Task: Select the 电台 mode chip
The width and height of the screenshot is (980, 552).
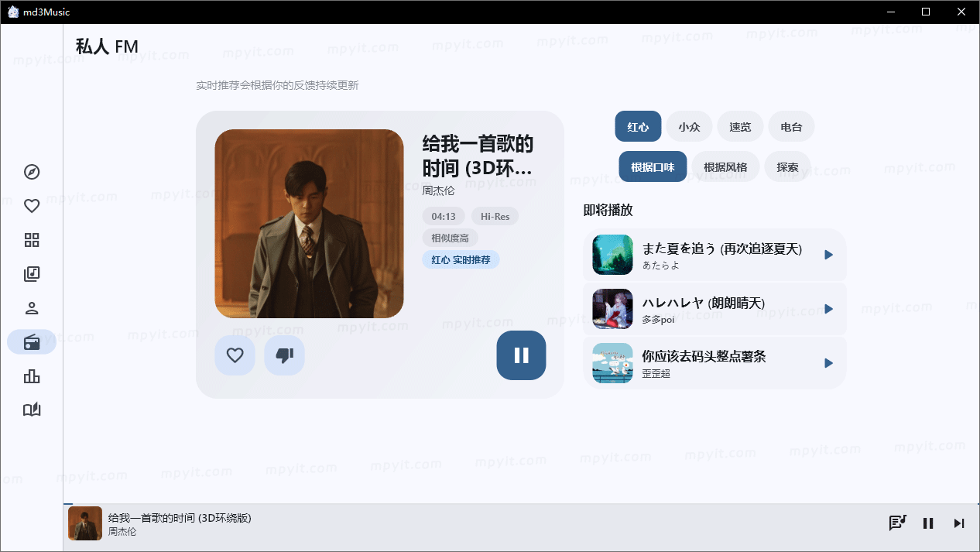Action: 791,126
